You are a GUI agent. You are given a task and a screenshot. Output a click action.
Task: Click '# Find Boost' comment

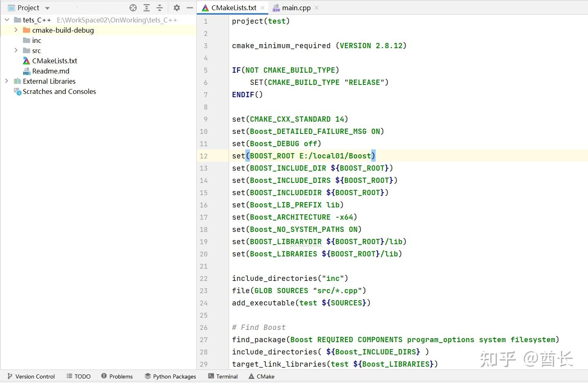click(x=259, y=327)
